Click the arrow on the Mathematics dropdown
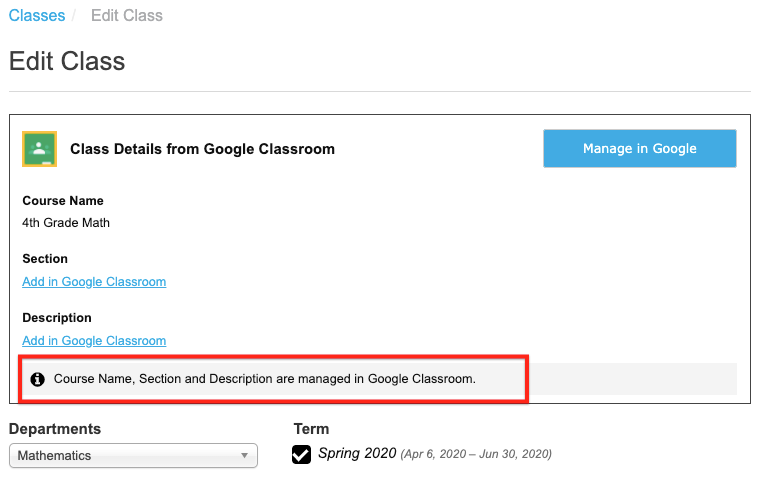 pos(245,456)
